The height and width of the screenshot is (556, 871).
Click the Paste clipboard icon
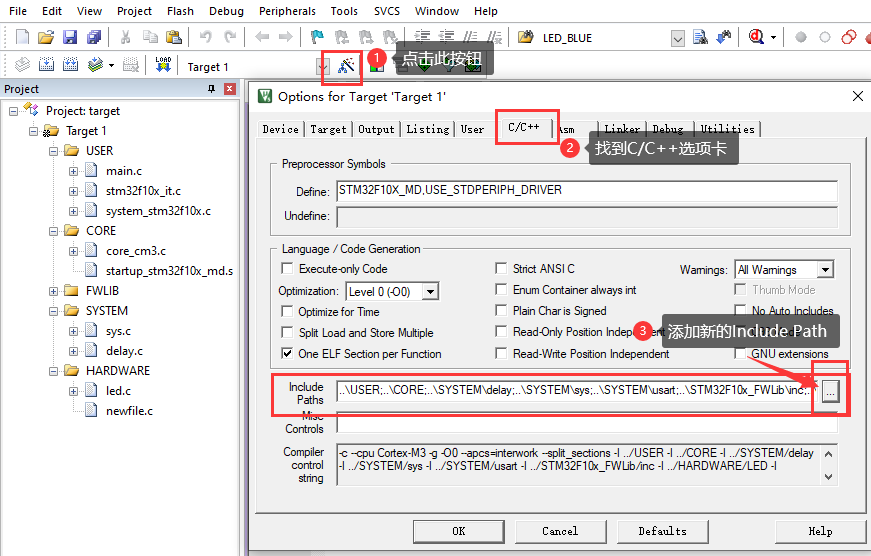click(x=174, y=37)
